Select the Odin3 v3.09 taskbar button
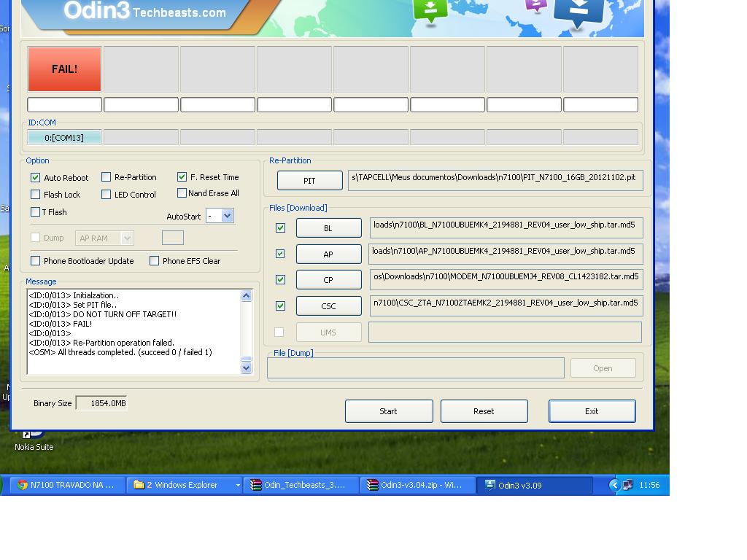This screenshot has width=747, height=560. [535, 485]
